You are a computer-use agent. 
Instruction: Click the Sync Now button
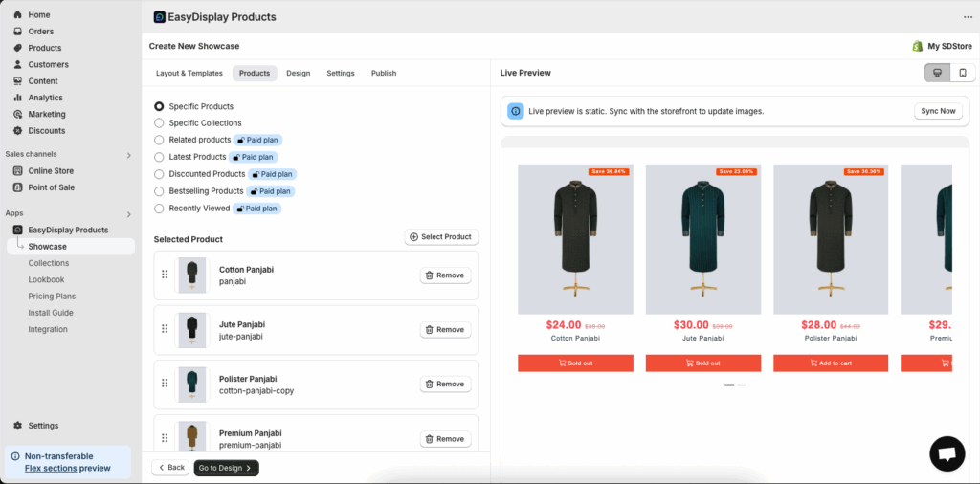[938, 111]
